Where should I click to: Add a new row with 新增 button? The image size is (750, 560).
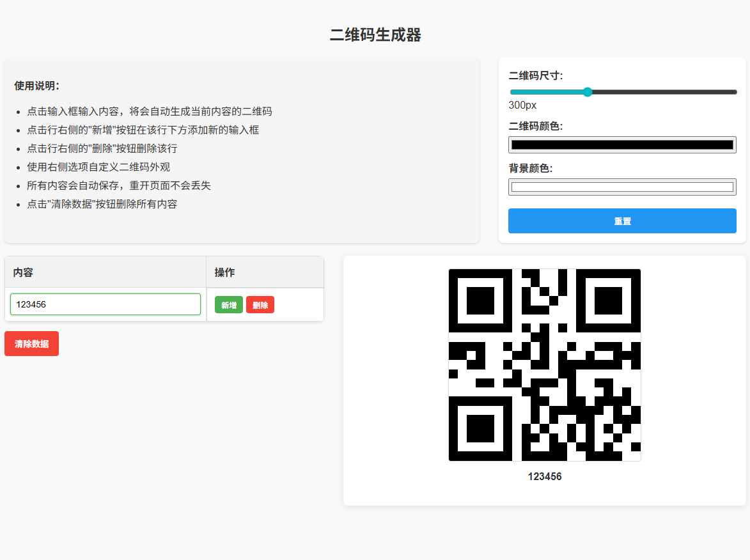pos(229,305)
